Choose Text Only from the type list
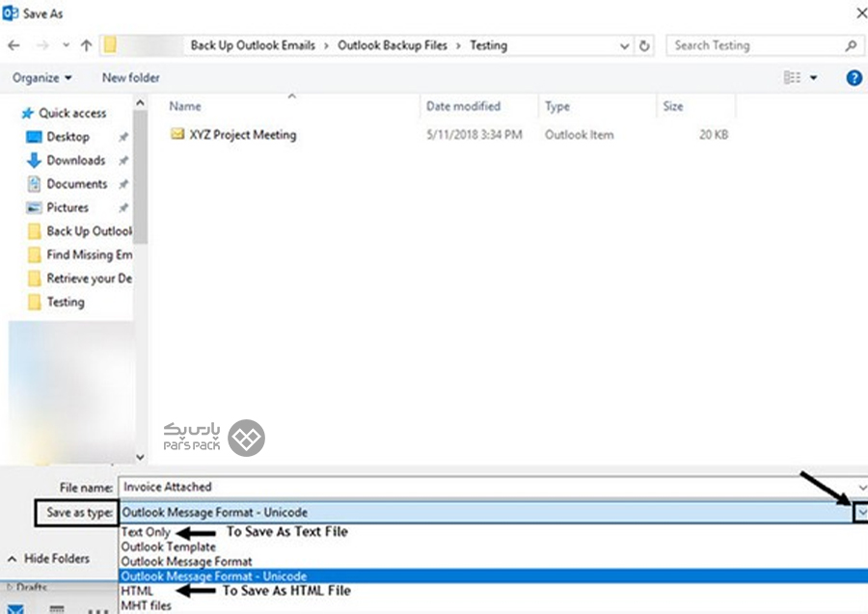This screenshot has height=614, width=868. tap(146, 532)
